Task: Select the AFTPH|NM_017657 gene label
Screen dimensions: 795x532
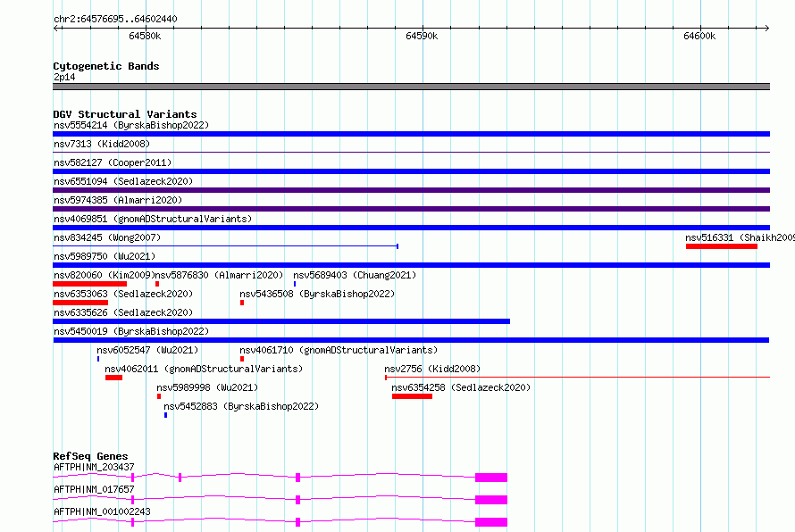Action: [x=94, y=489]
